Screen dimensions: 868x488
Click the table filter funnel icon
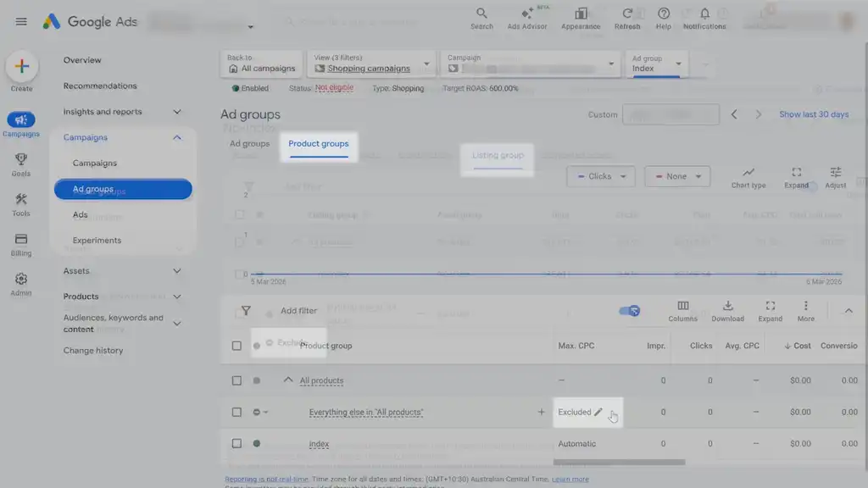tap(246, 311)
